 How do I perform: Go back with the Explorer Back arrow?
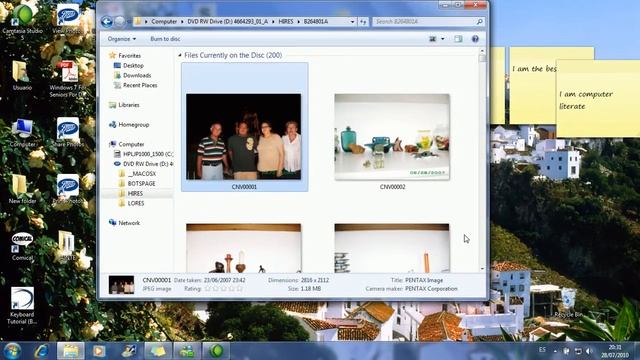click(x=107, y=21)
